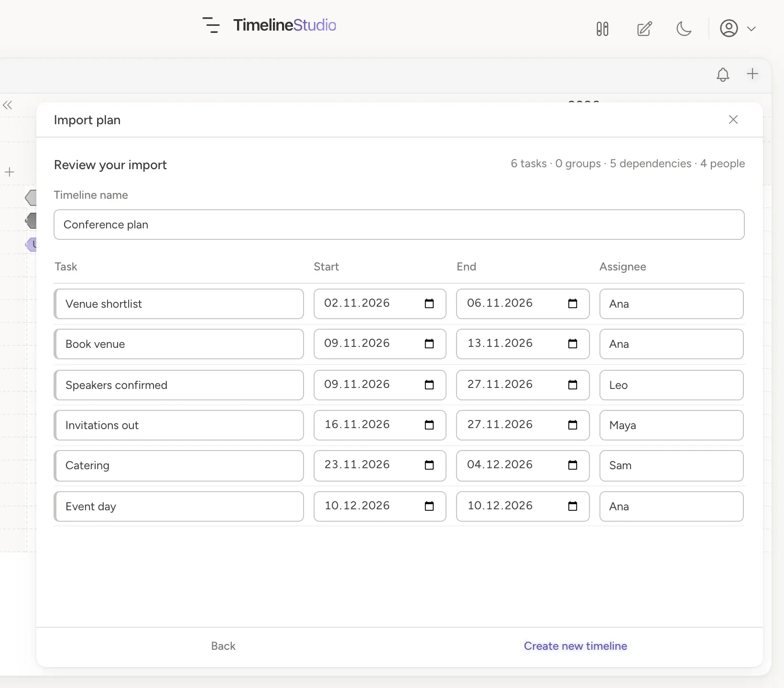Viewport: 784px width, 688px height.
Task: Click the plus icon in left sidebar
Action: (10, 172)
